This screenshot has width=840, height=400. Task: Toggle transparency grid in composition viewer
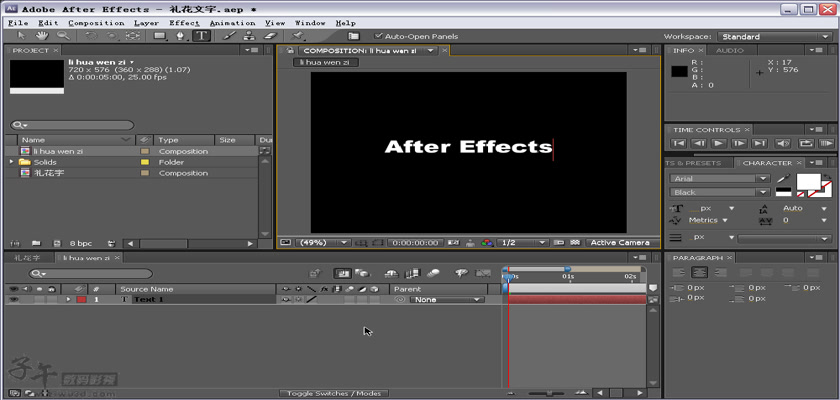[575, 243]
